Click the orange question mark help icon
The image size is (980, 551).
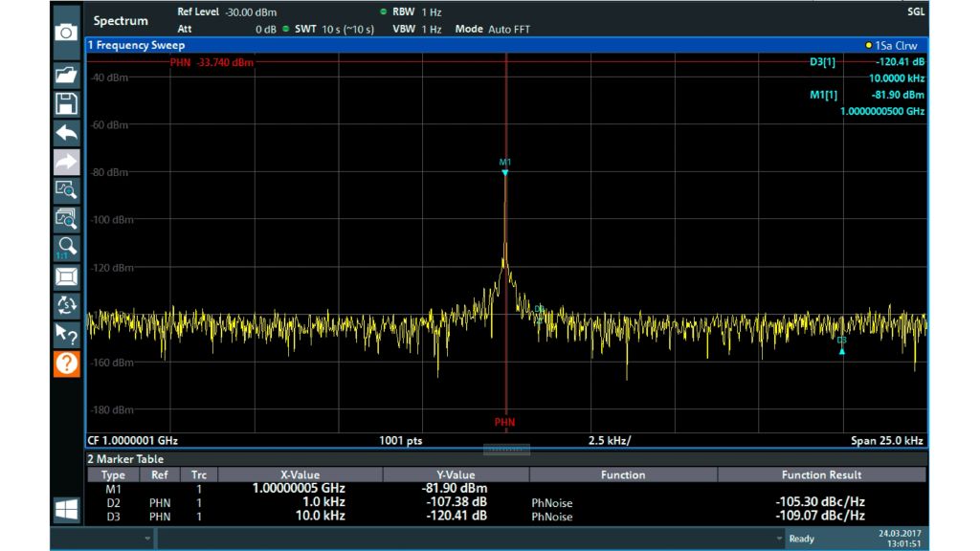tap(66, 364)
